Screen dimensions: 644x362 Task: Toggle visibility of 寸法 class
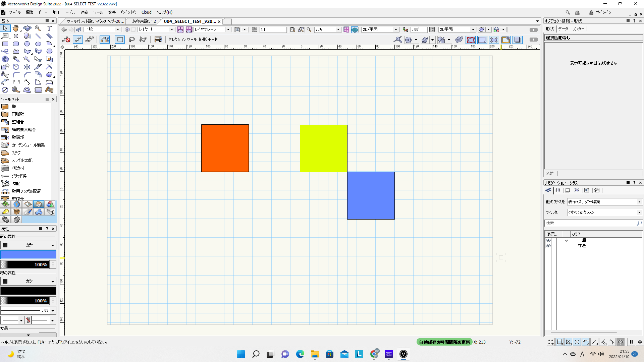point(548,246)
